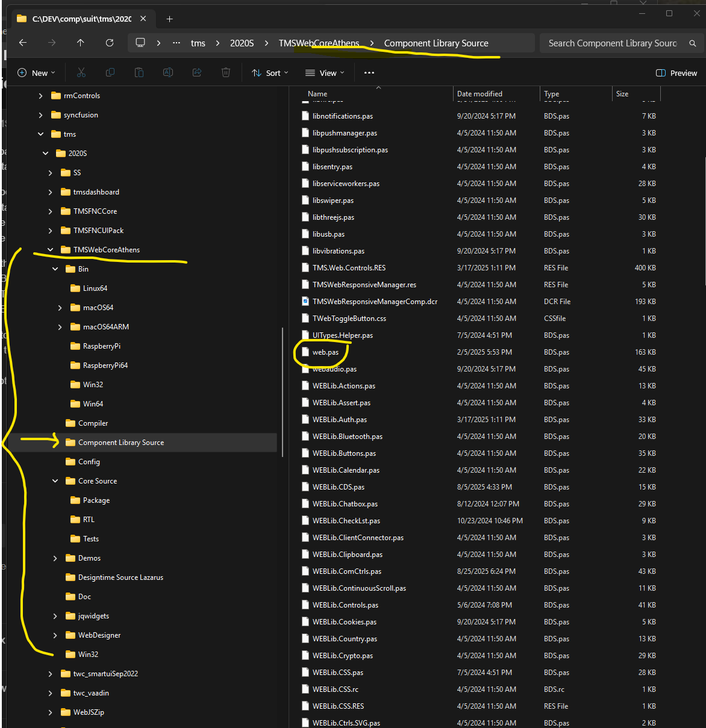
Task: Go up one folder with Up arrow
Action: point(81,43)
